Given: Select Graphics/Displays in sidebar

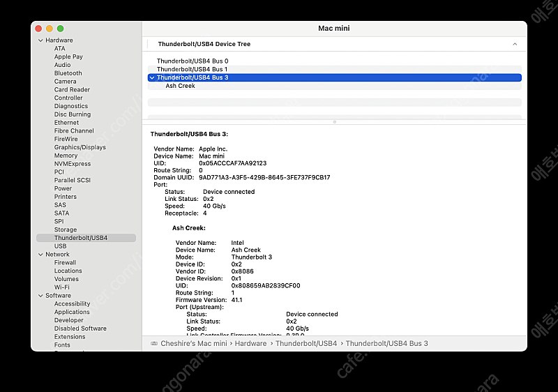Looking at the screenshot, I should 80,147.
